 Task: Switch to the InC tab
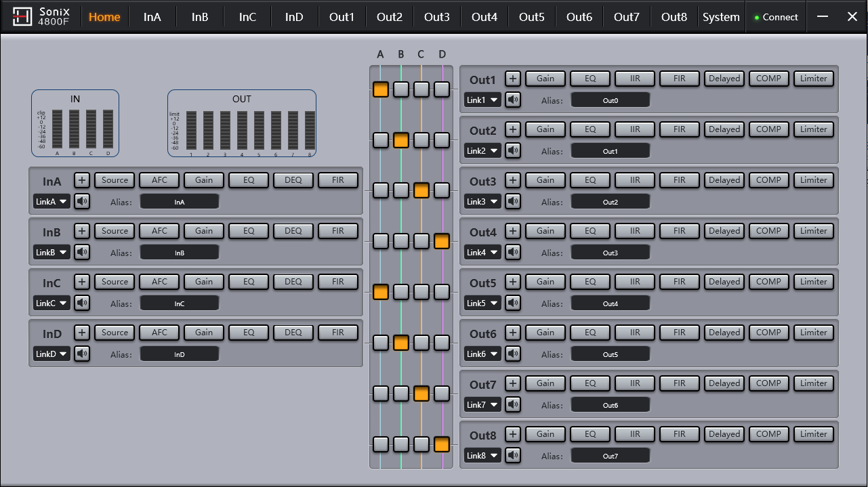247,17
